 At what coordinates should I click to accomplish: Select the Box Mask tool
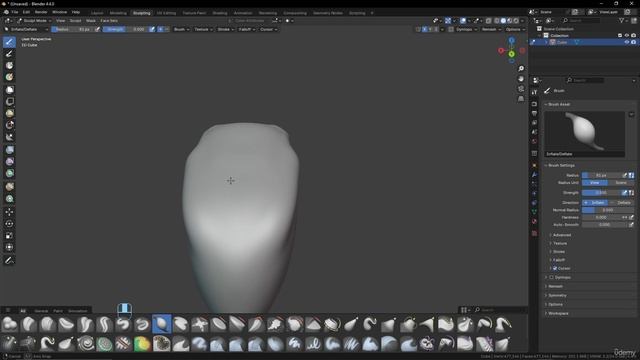coord(9,90)
